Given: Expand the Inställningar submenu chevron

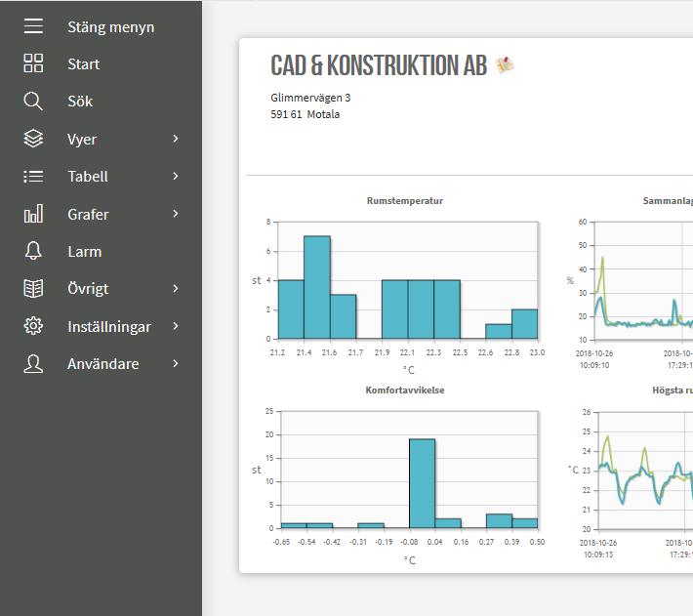Looking at the screenshot, I should tap(176, 326).
